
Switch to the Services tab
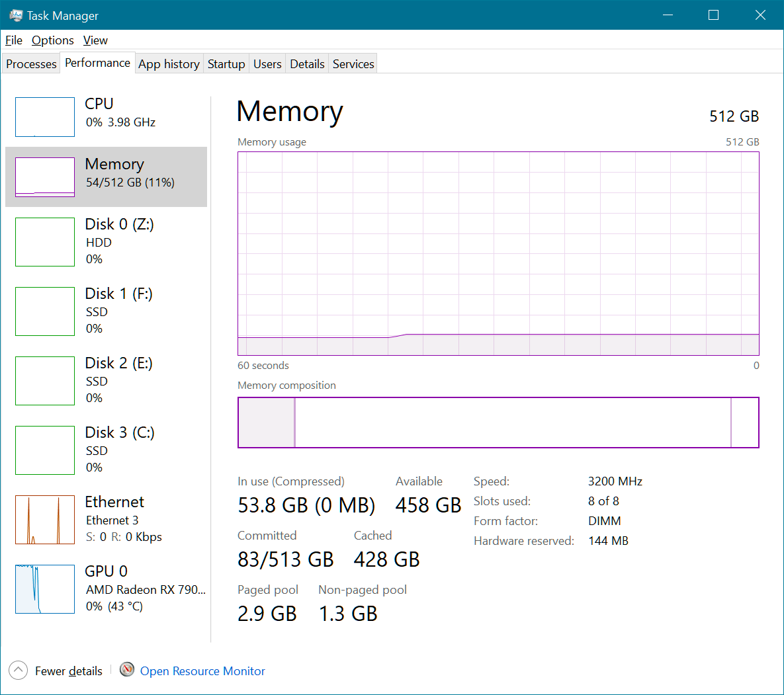tap(353, 63)
